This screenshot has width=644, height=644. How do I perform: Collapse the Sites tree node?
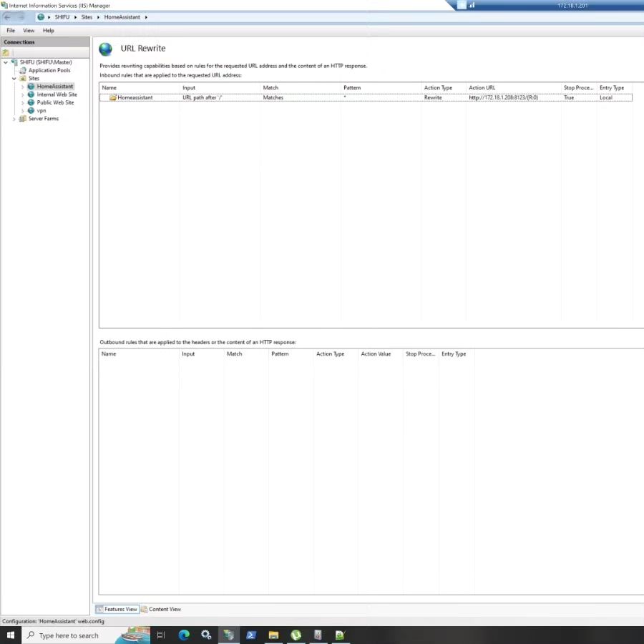(14, 79)
